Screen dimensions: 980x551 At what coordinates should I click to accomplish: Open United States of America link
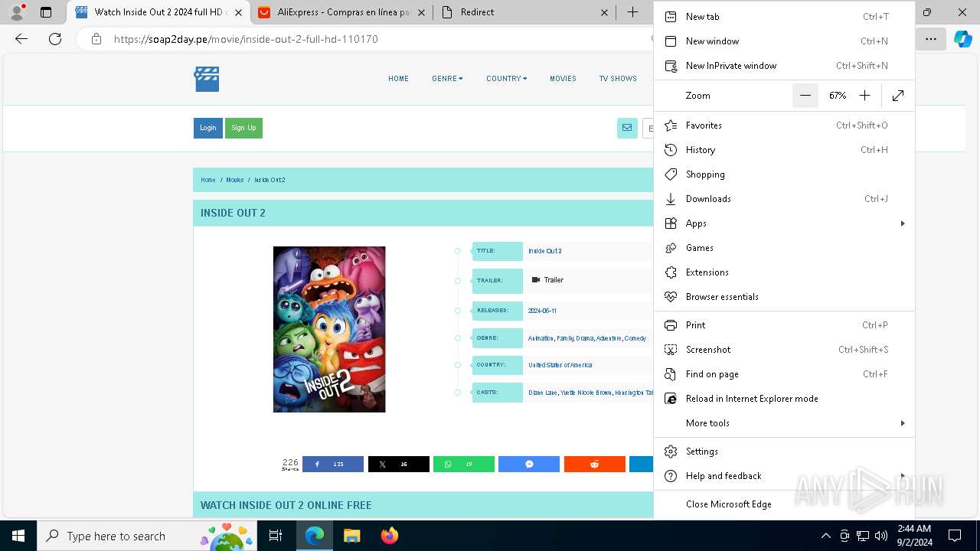coord(560,365)
